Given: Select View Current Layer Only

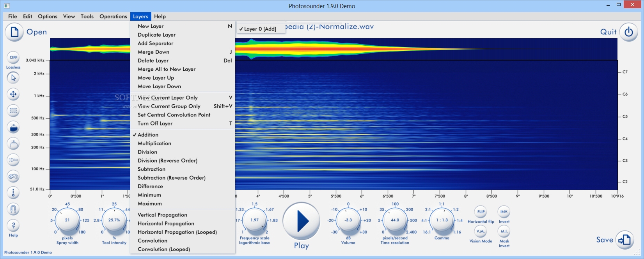Looking at the screenshot, I should [183, 98].
